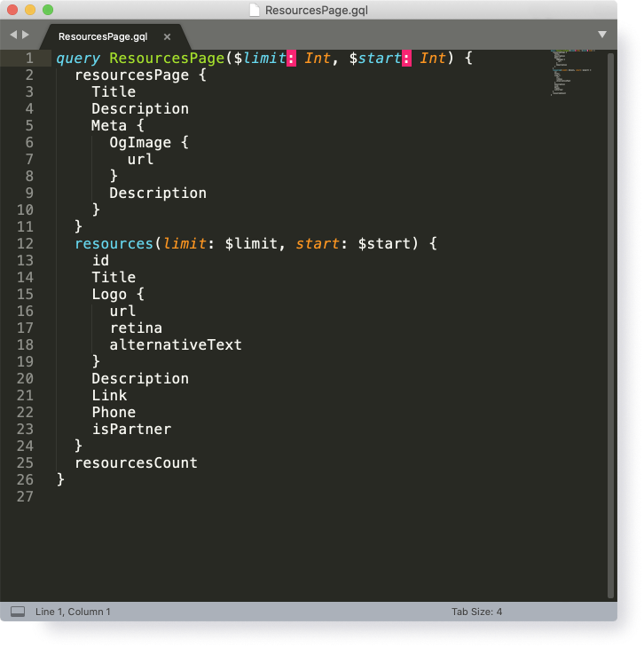This screenshot has width=644, height=648.
Task: Click the Line 1, Column 1 status text
Action: click(73, 612)
